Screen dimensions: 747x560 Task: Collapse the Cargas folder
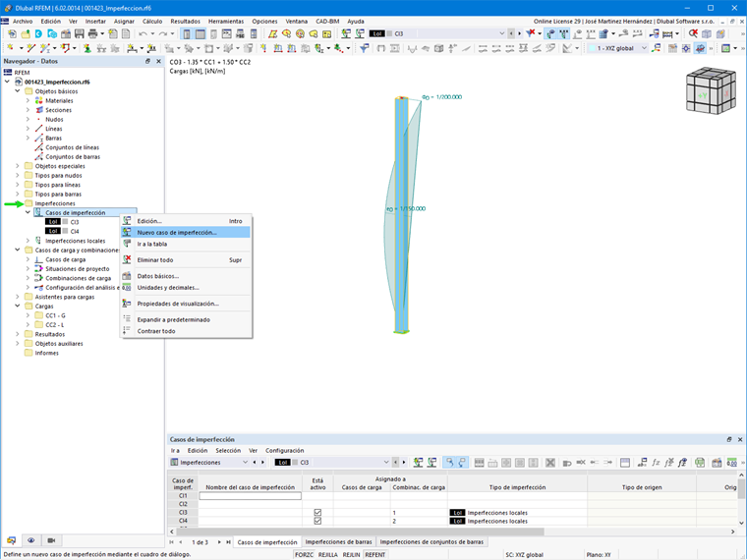[x=18, y=307]
